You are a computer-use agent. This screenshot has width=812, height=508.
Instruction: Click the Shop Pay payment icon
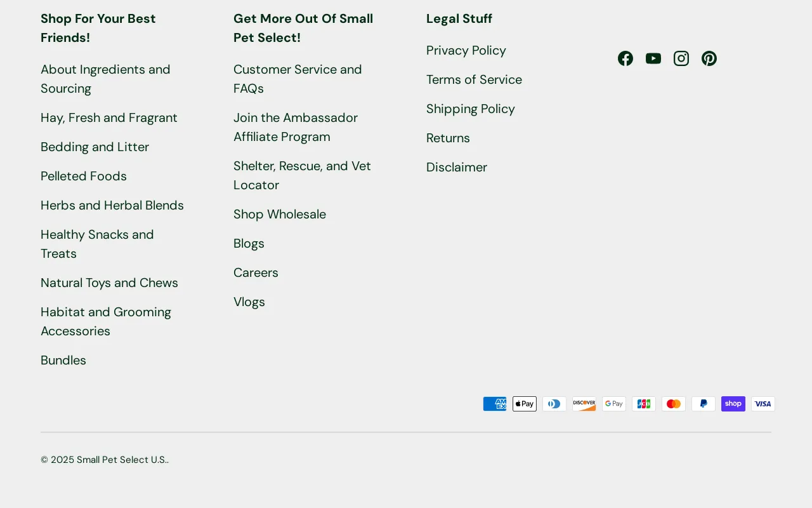(733, 404)
